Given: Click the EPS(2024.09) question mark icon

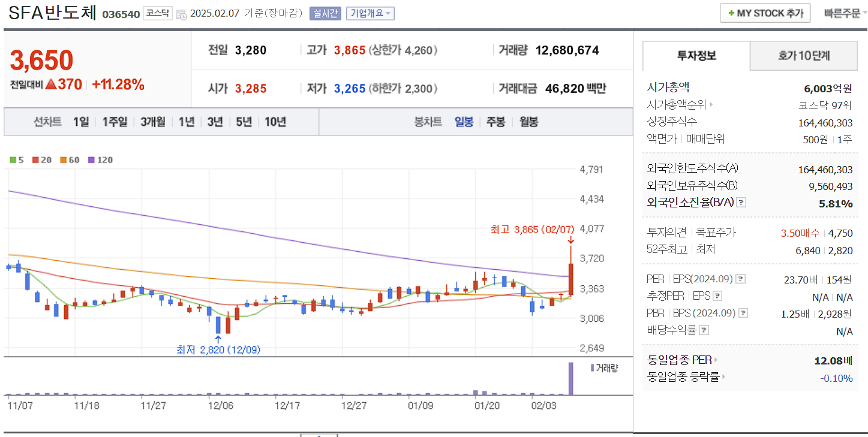Looking at the screenshot, I should pos(742,279).
